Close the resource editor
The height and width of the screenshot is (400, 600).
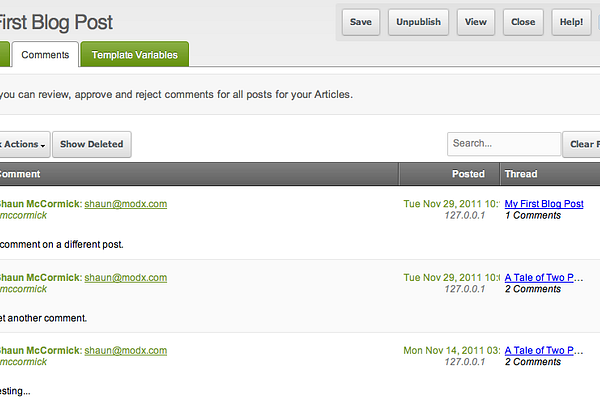pyautogui.click(x=523, y=22)
